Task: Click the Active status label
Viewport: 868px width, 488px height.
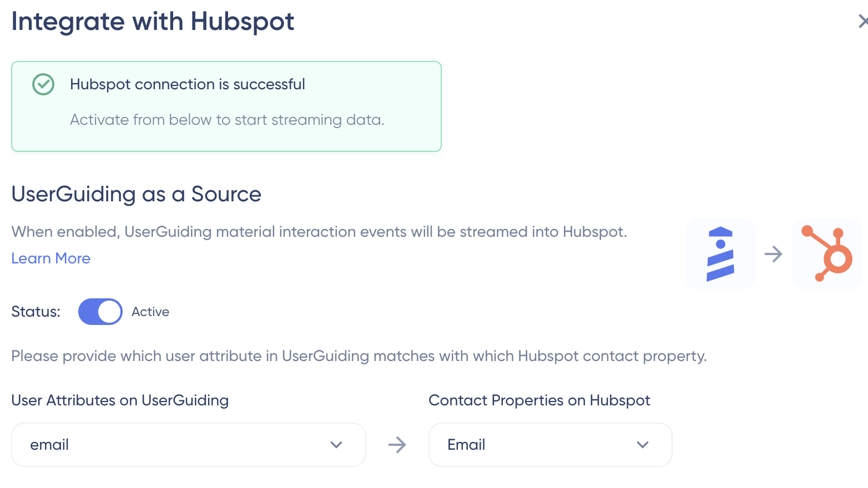Action: [x=150, y=312]
